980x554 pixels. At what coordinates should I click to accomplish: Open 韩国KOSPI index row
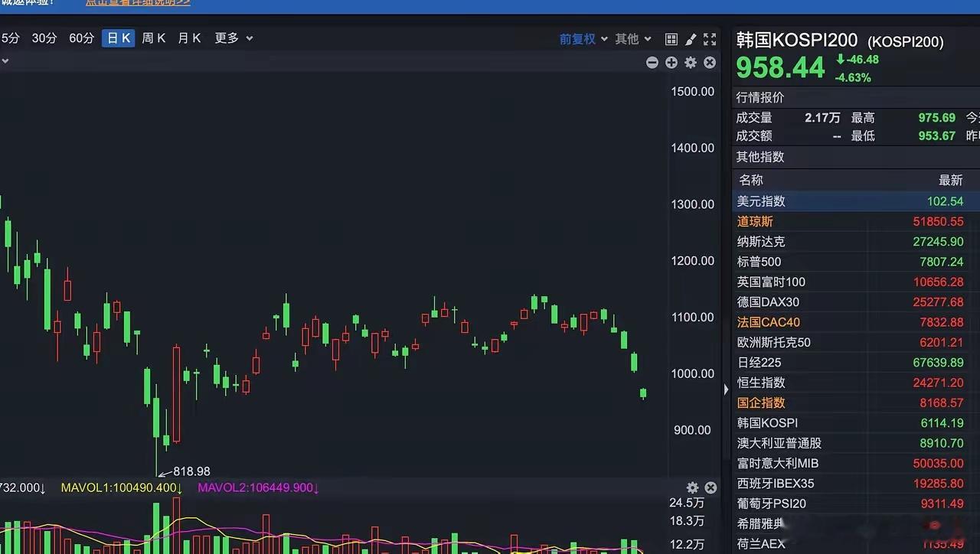tap(856, 423)
